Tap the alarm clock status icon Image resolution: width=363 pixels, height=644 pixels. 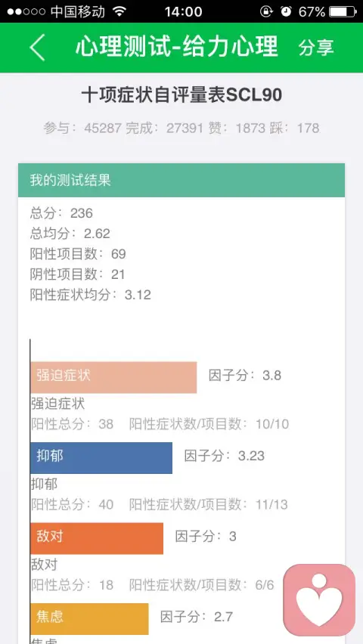[x=286, y=11]
